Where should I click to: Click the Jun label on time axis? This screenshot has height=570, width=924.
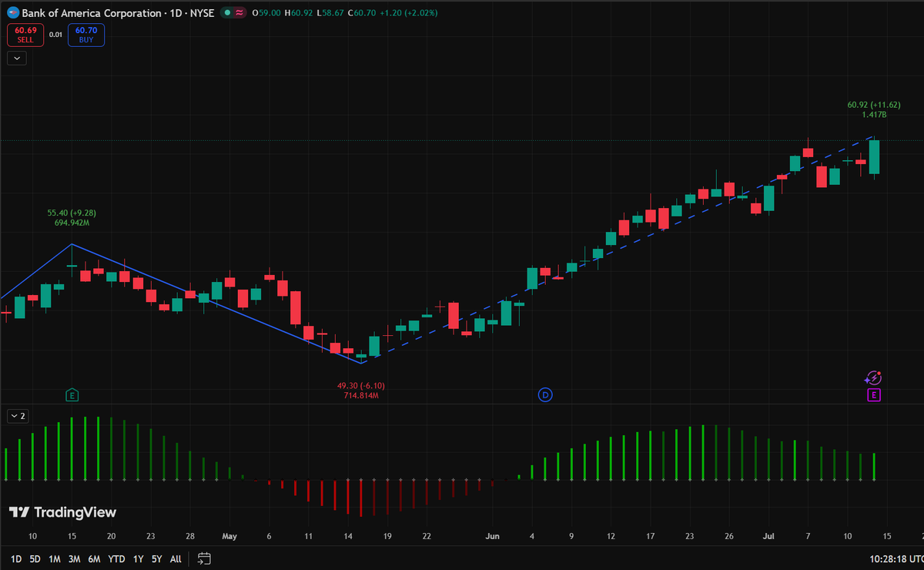pos(494,536)
